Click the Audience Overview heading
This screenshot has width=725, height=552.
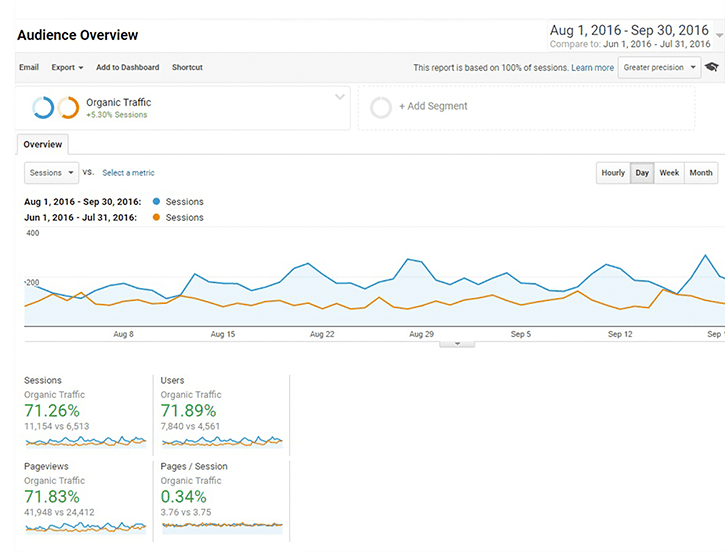[78, 35]
